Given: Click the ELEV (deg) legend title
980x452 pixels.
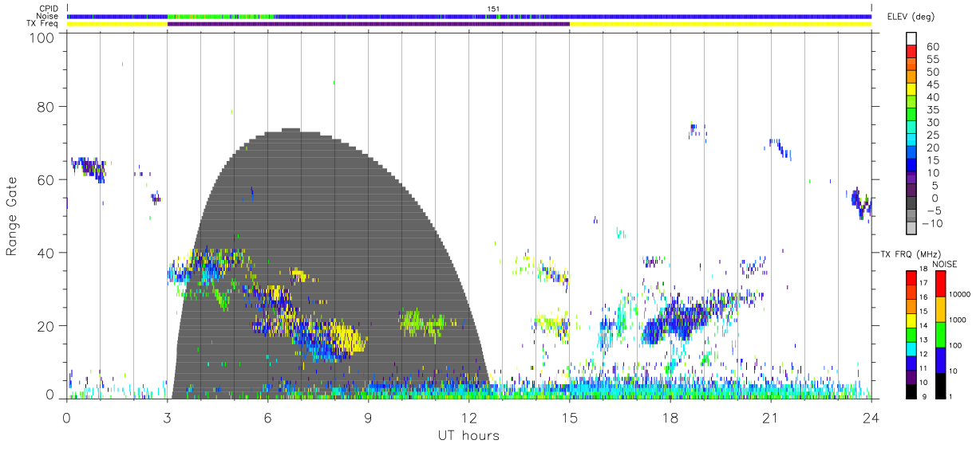Looking at the screenshot, I should [x=911, y=17].
